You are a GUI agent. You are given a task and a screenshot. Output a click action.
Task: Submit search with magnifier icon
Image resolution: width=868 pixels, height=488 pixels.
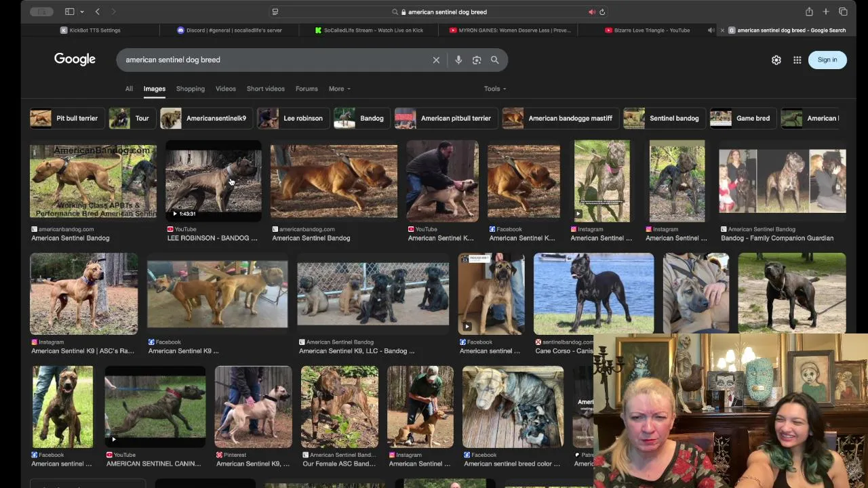pyautogui.click(x=495, y=60)
